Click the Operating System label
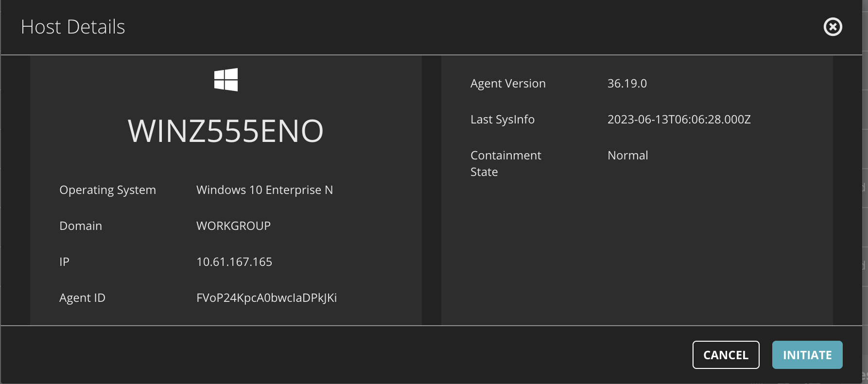This screenshot has height=384, width=868. coord(107,190)
